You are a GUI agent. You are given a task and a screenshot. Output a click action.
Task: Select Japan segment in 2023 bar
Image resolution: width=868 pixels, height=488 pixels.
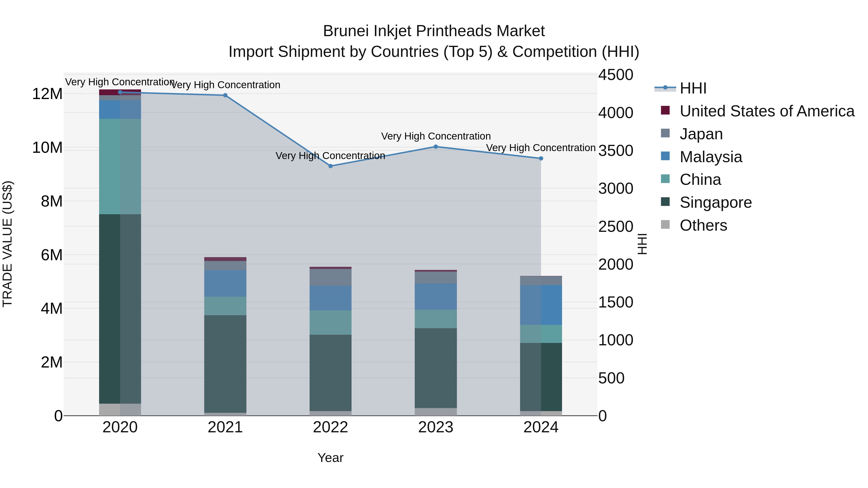(x=436, y=278)
